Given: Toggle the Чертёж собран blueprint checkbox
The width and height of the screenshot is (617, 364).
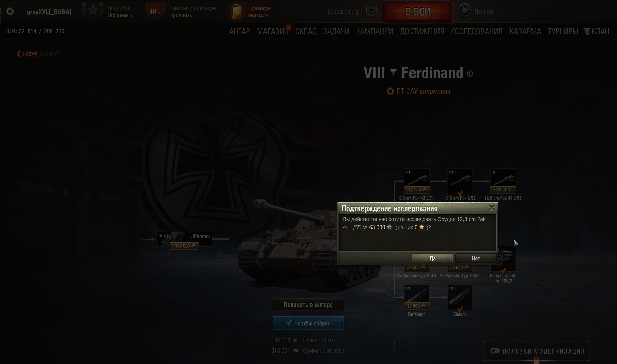Looking at the screenshot, I should coord(308,323).
